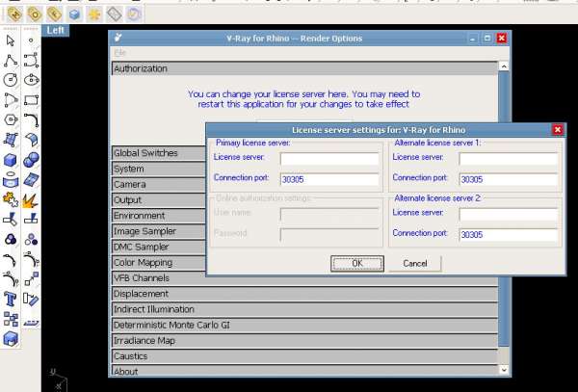Click the Primary license server input field
The width and height of the screenshot is (578, 392).
tap(329, 159)
